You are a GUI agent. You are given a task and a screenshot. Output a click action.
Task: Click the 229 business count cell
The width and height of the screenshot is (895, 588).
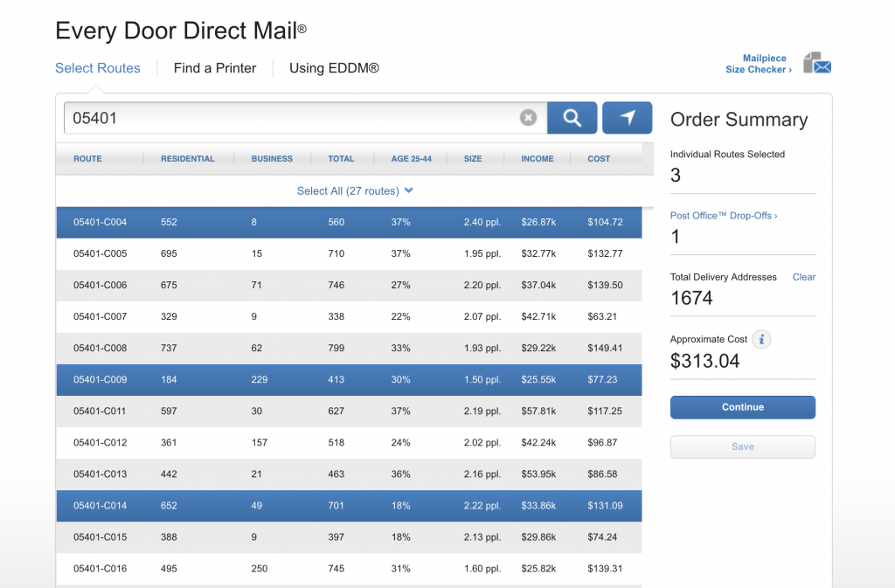259,380
